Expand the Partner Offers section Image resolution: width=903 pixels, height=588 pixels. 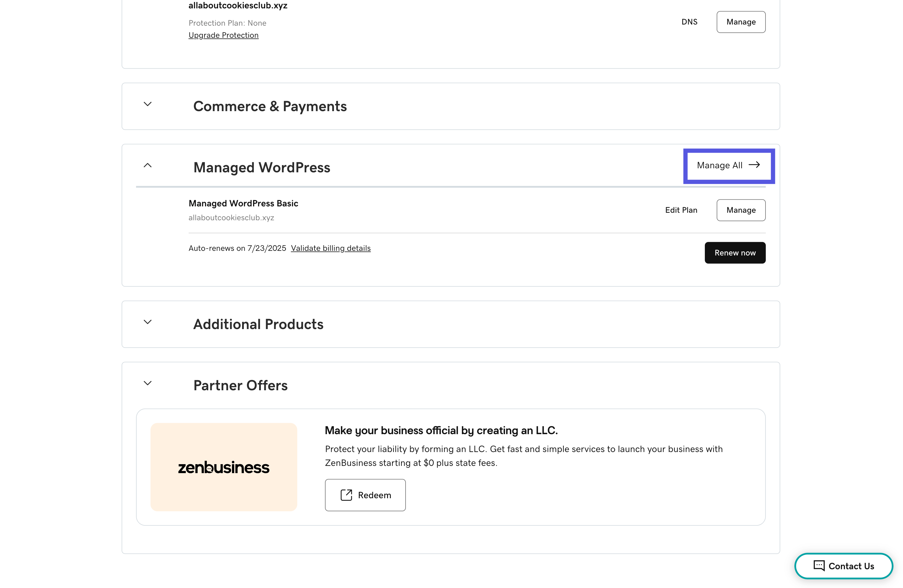(x=148, y=383)
